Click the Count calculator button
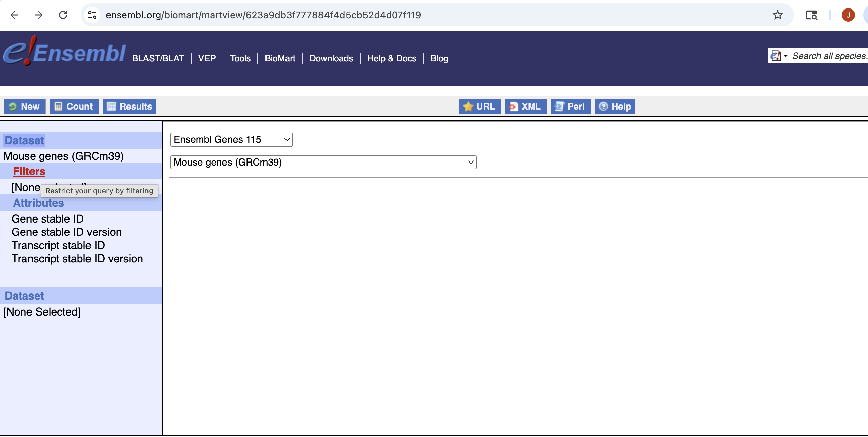868x437 pixels. coord(74,107)
